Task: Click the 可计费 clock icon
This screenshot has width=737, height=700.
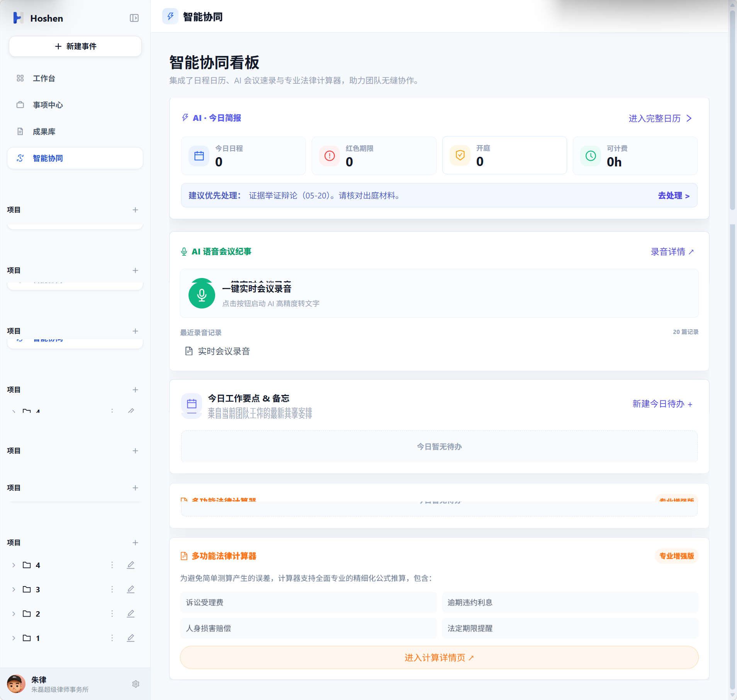Action: (591, 156)
